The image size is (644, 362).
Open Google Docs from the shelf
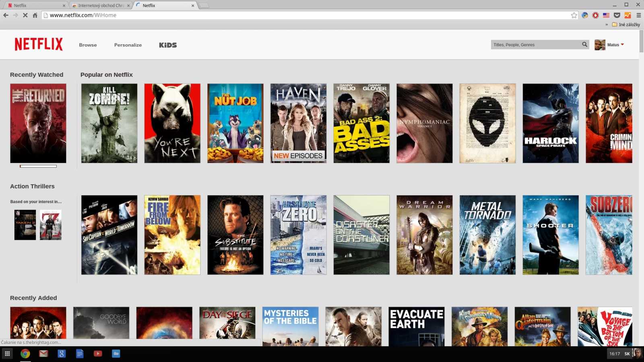coord(80,354)
